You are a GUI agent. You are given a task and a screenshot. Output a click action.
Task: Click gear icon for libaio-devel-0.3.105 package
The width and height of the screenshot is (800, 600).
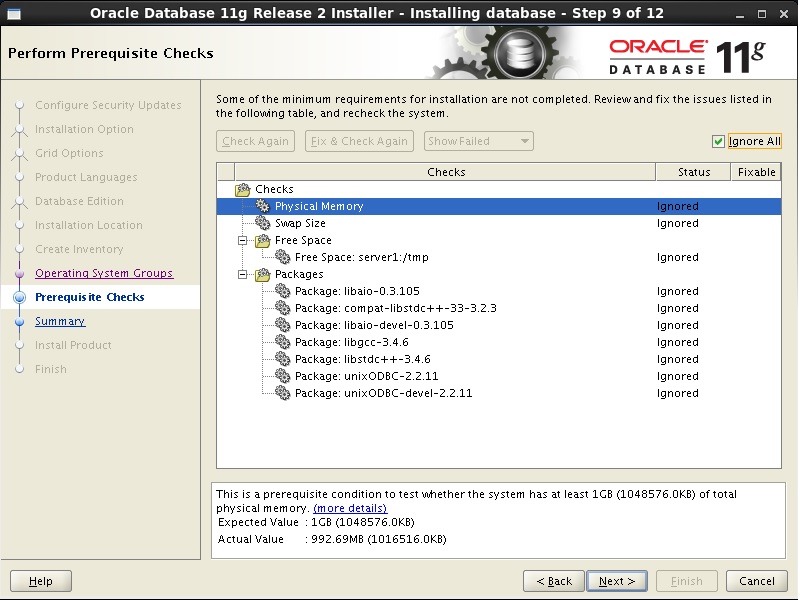283,325
